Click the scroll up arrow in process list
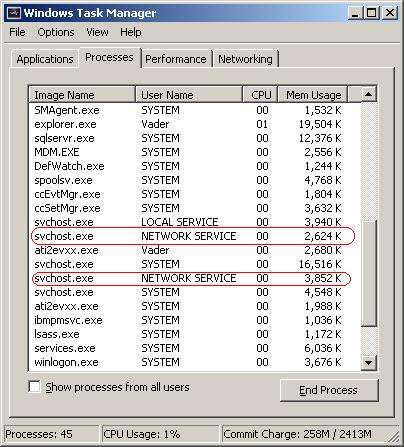This screenshot has width=404, height=447. [368, 94]
